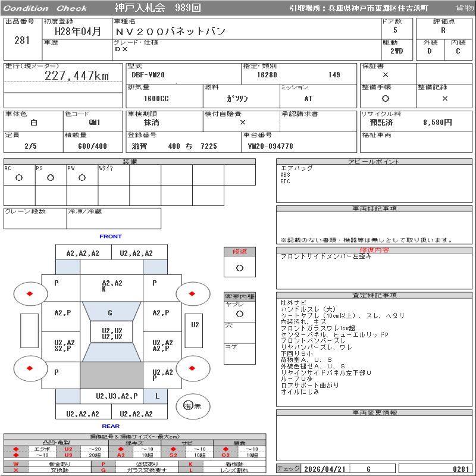Image resolution: width=476 pixels, height=476 pixels.
Task: Click the red diamond in the front-left tire oval
Action: (x=30, y=293)
